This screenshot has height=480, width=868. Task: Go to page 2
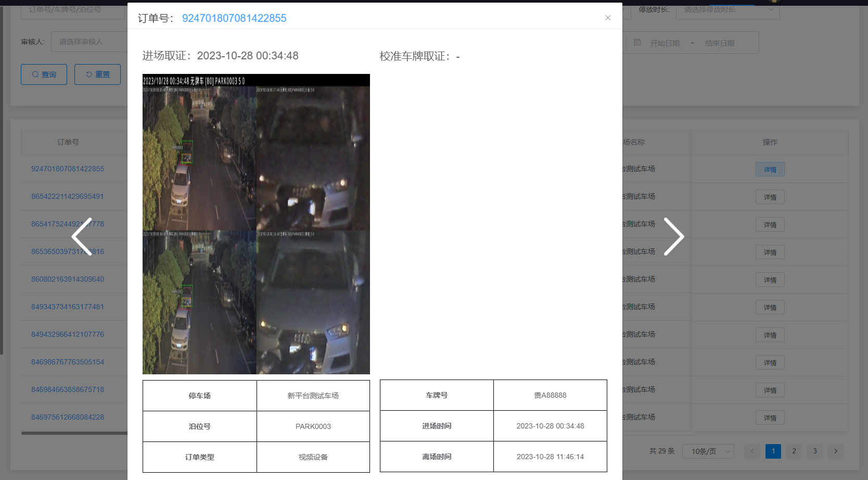pos(794,451)
